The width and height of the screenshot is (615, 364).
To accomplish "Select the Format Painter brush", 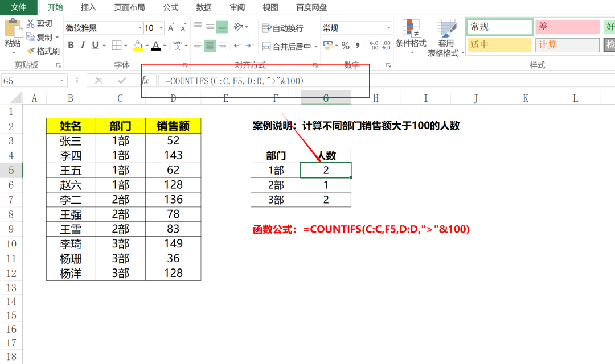I will (x=31, y=51).
